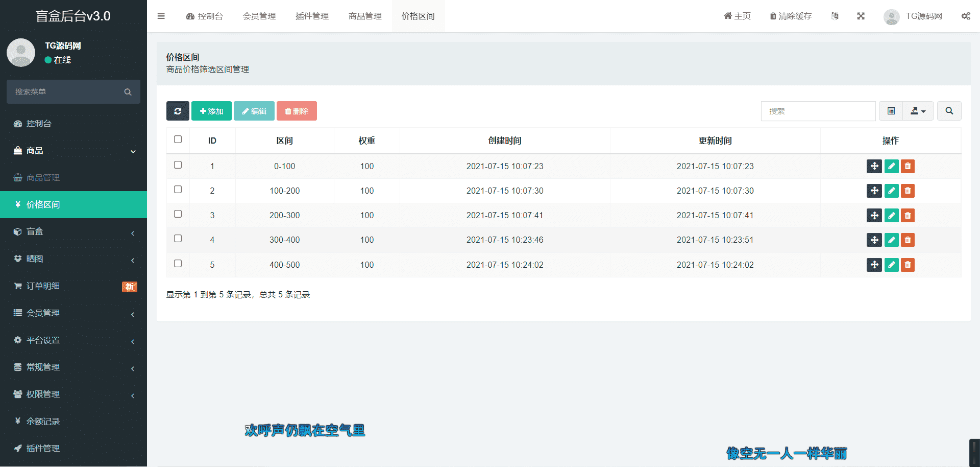Check the select-all checkbox in header
The width and height of the screenshot is (980, 467).
[x=178, y=139]
